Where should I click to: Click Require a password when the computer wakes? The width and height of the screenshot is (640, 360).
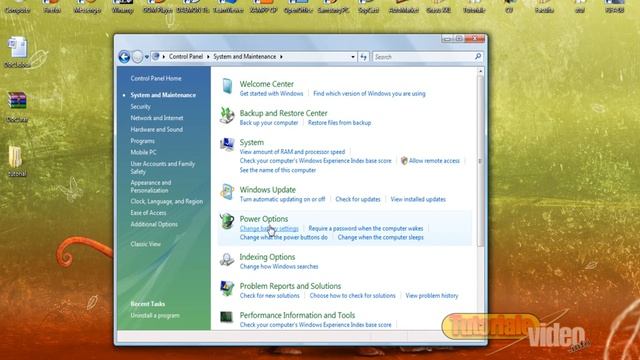tap(366, 229)
